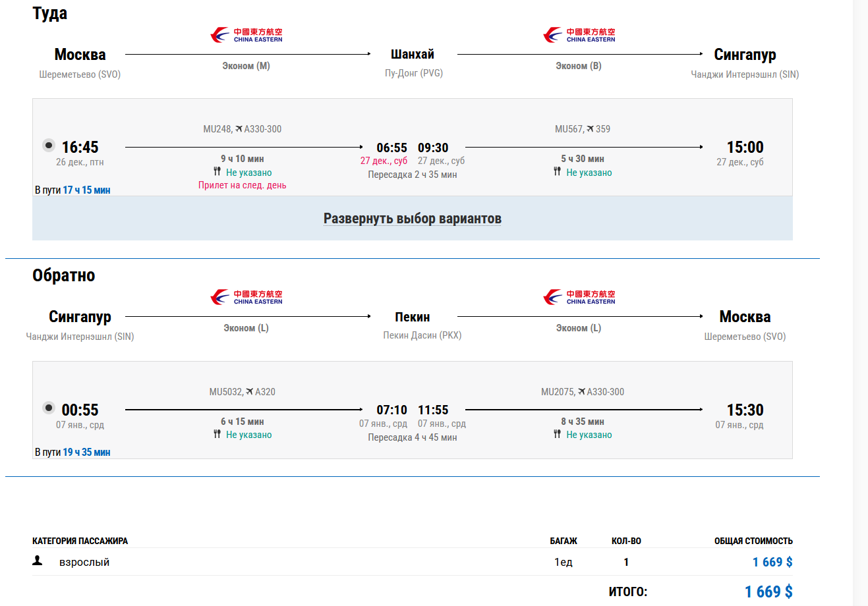This screenshot has width=868, height=606.
Task: Click the total price 1 669 $ in ИТОГО row
Action: tap(768, 592)
